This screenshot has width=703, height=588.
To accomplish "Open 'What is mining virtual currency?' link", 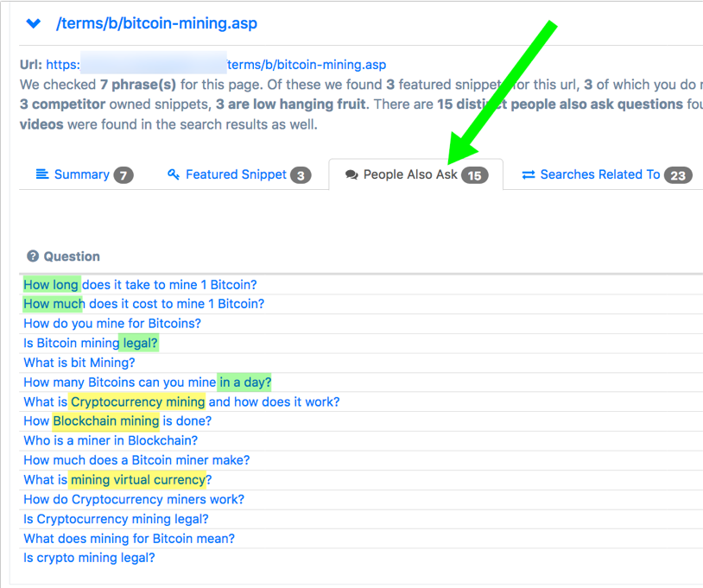I will click(117, 480).
